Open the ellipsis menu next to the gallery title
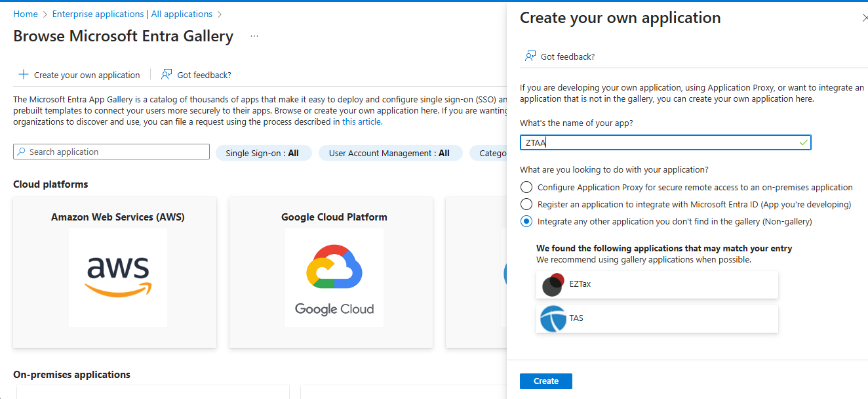 pyautogui.click(x=254, y=36)
